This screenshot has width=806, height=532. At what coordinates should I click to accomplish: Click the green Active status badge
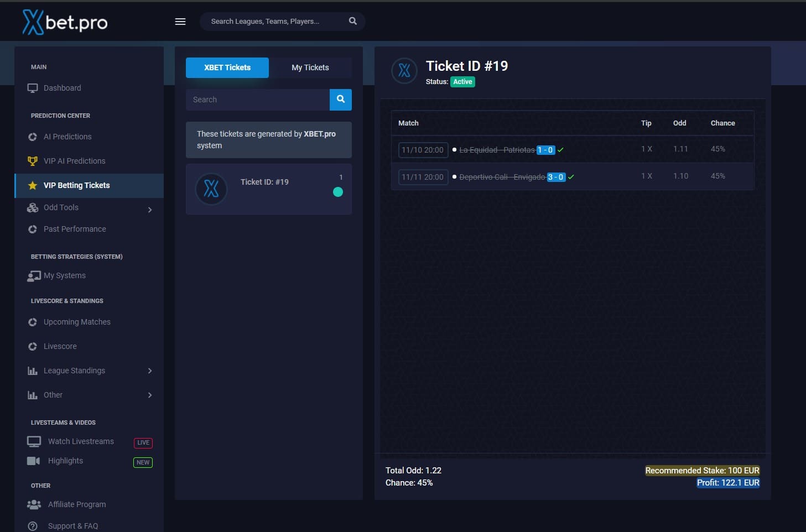click(462, 82)
